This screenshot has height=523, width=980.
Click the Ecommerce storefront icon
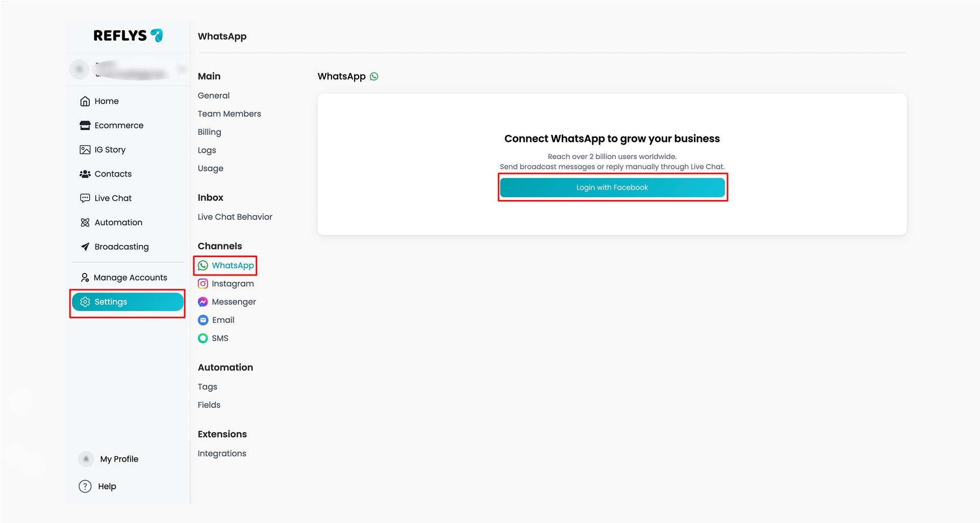click(x=85, y=126)
